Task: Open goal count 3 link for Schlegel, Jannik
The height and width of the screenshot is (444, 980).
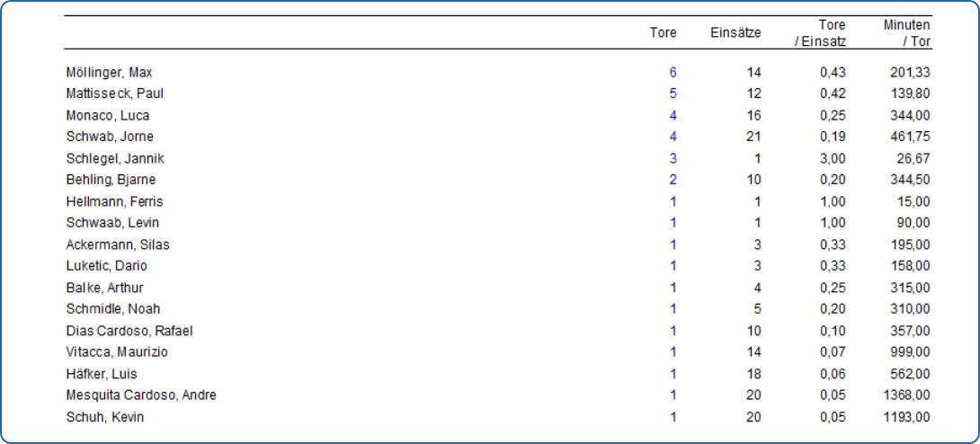Action: tap(673, 158)
